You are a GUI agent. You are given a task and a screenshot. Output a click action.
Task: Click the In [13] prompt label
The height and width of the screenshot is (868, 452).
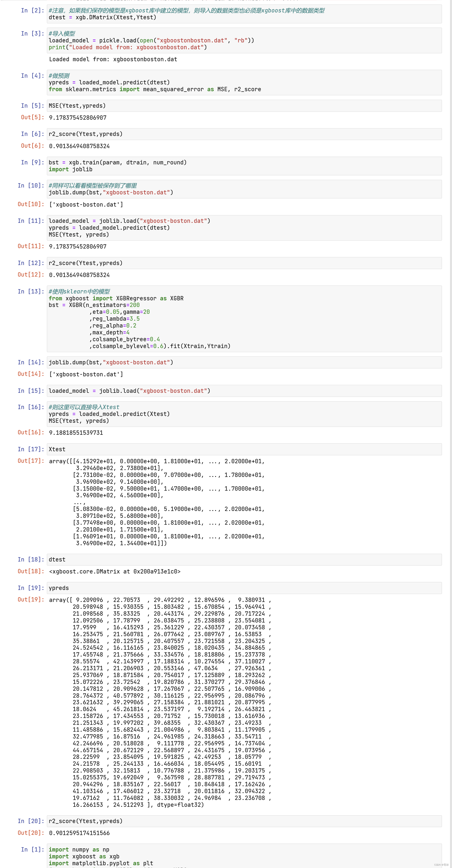click(31, 292)
